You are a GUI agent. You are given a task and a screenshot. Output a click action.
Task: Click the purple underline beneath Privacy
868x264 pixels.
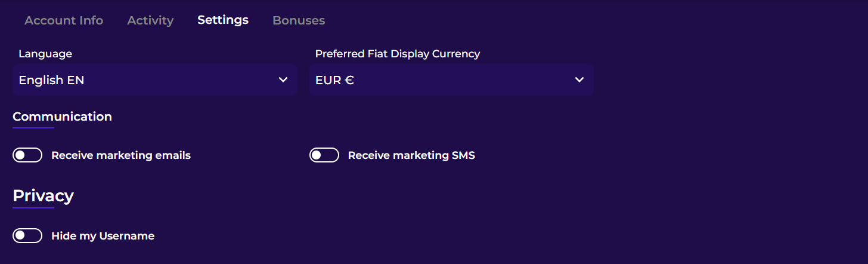[x=33, y=208]
